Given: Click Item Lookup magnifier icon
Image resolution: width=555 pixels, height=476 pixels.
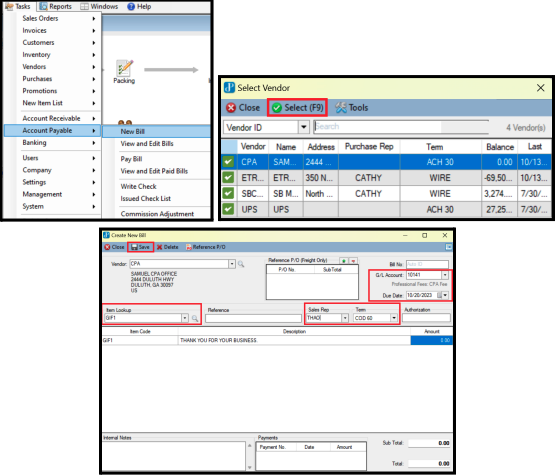Looking at the screenshot, I should click(x=195, y=318).
